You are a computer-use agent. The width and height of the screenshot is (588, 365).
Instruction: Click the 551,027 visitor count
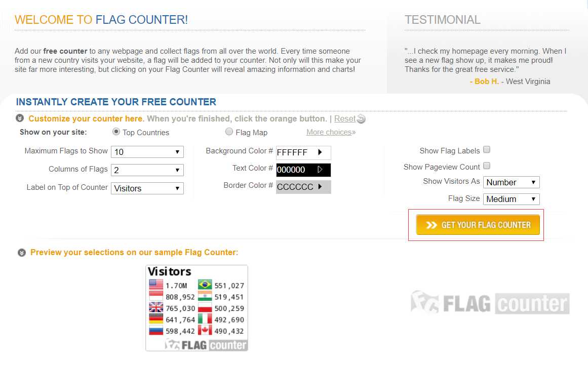click(229, 286)
